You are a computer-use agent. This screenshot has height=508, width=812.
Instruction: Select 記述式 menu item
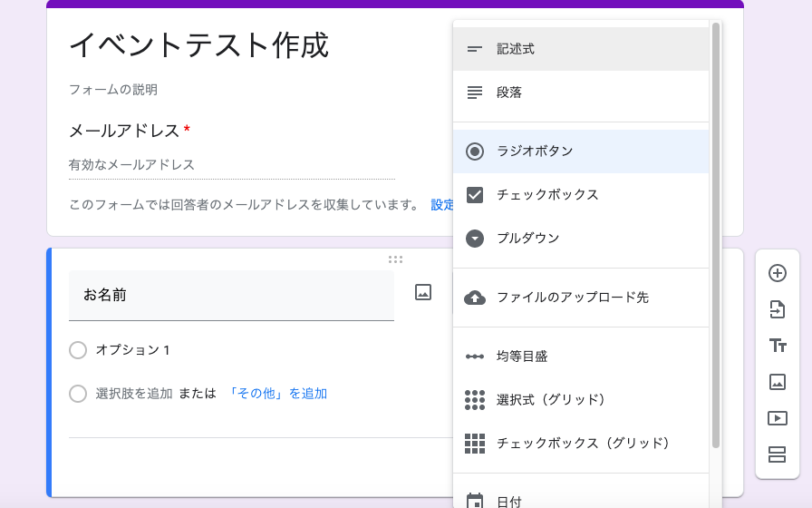pyautogui.click(x=581, y=49)
